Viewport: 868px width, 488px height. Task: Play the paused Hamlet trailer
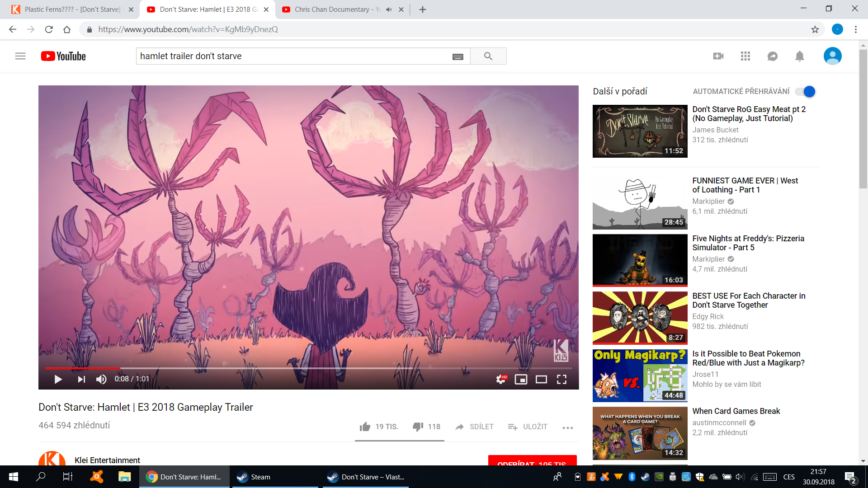click(58, 380)
